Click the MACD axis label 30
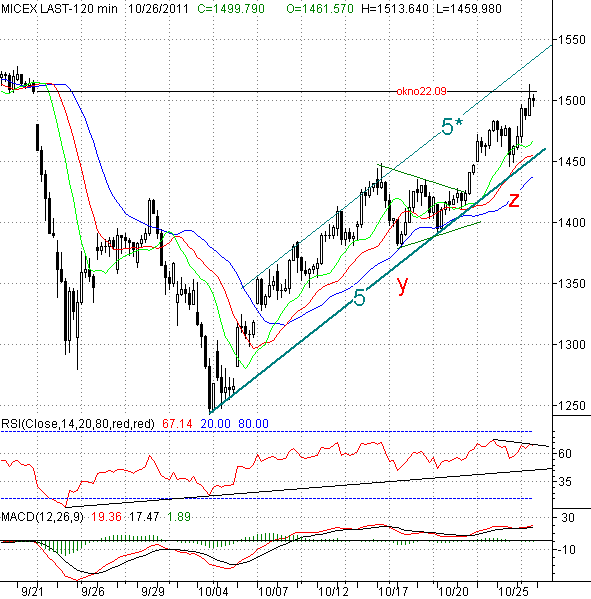Image resolution: width=591 pixels, height=599 pixels. (568, 518)
